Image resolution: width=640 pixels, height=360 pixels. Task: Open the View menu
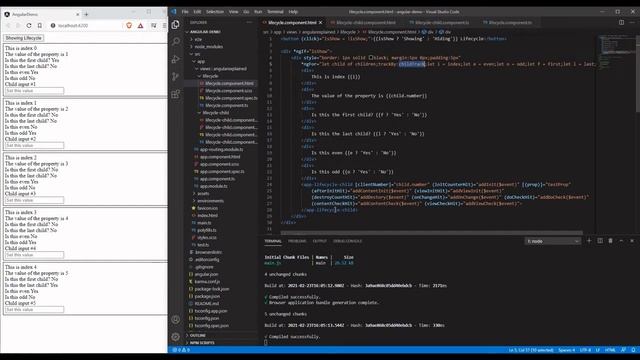[233, 11]
